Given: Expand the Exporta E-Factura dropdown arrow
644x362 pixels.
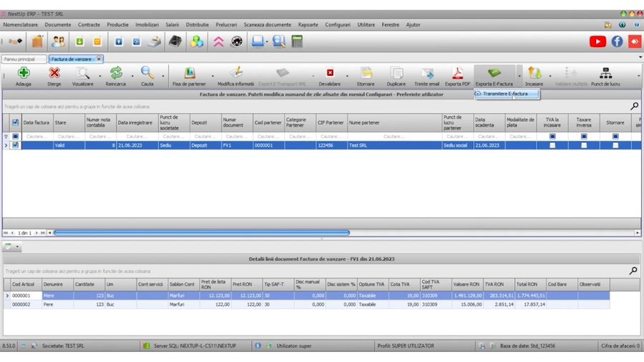Looking at the screenshot, I should (519, 74).
